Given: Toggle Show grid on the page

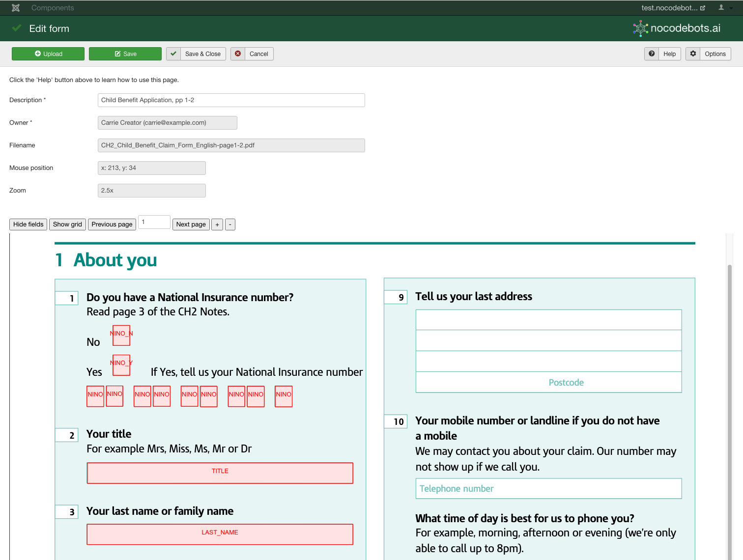Looking at the screenshot, I should 67,224.
